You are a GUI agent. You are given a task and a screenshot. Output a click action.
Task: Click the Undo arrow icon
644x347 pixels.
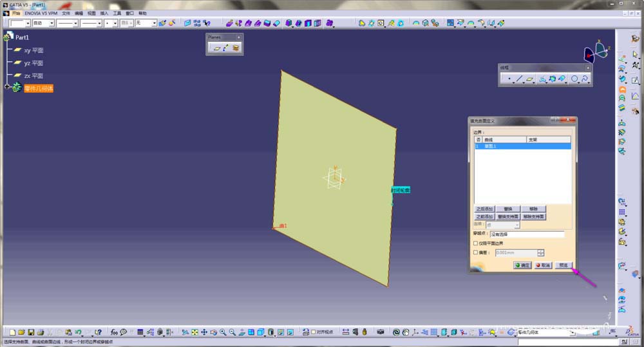click(78, 332)
